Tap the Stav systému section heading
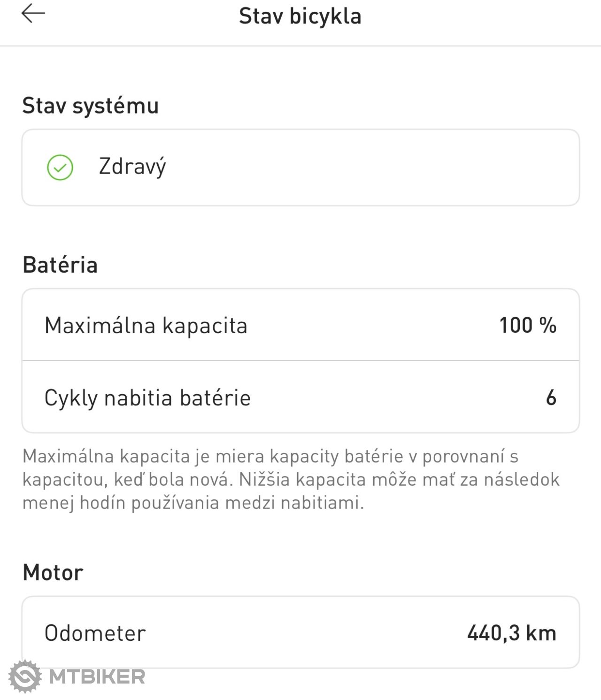 click(x=91, y=106)
